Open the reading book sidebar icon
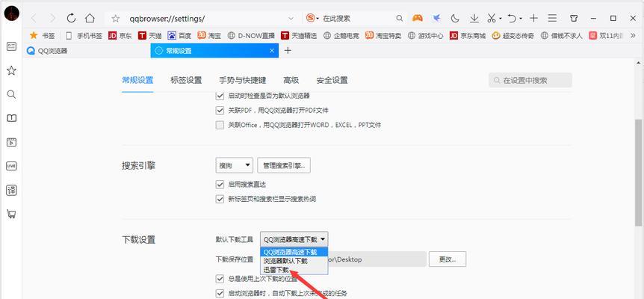 11,118
